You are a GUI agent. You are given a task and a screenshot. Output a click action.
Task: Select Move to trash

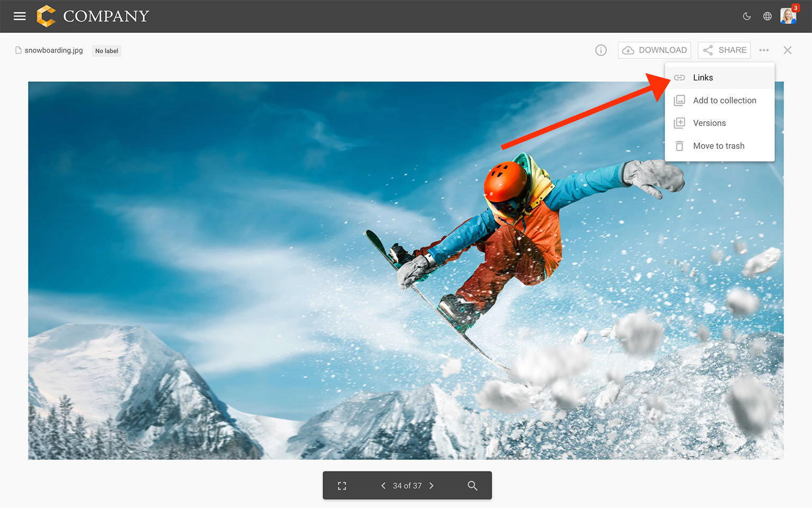click(x=718, y=146)
